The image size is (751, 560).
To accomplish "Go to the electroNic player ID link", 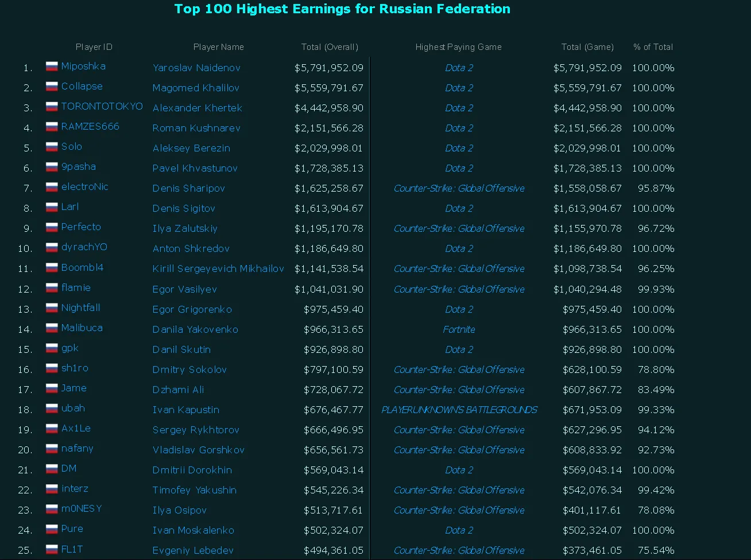I will 85,187.
